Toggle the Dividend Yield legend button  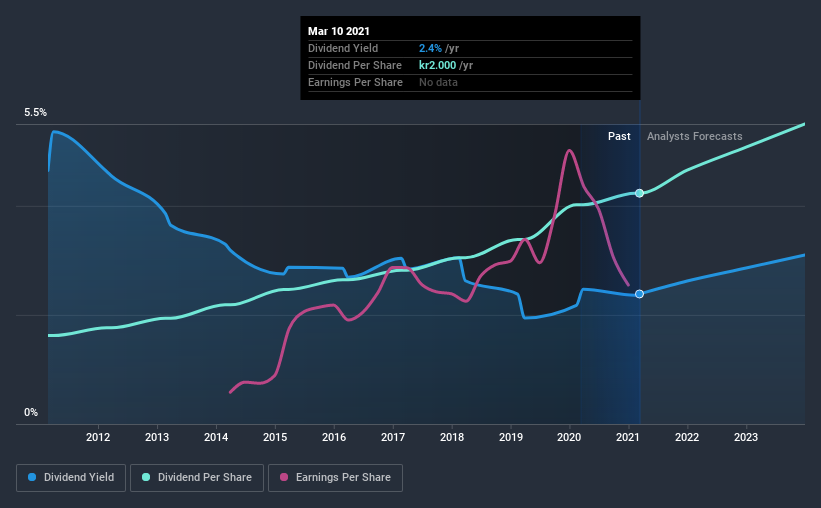coord(71,478)
